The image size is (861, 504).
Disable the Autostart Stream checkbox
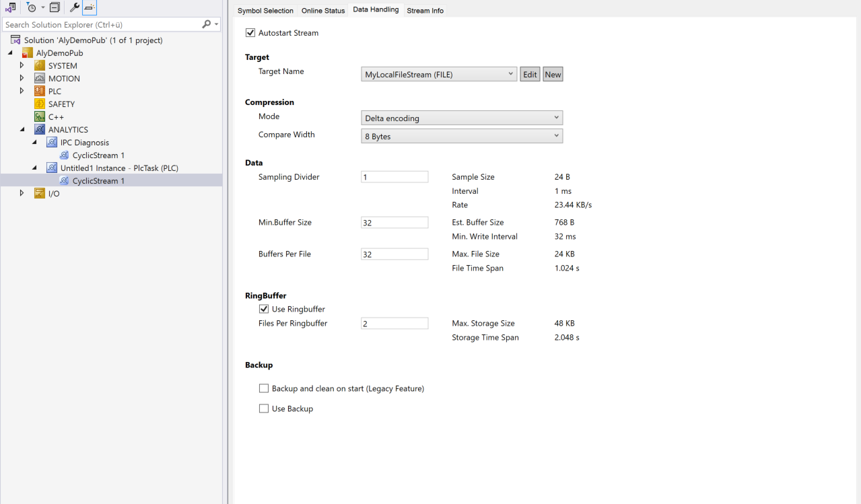pyautogui.click(x=250, y=32)
